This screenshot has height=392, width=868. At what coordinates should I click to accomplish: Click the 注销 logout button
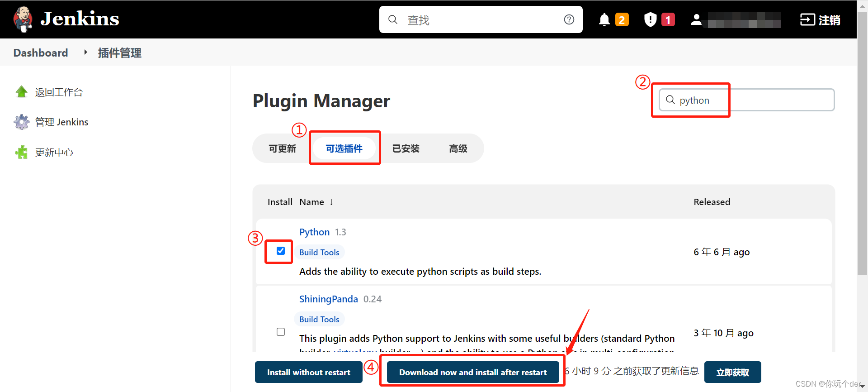click(820, 20)
